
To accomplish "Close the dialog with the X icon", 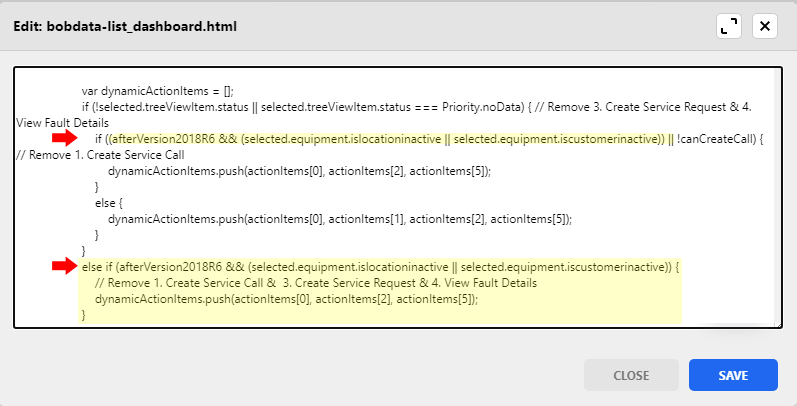I will coord(765,26).
